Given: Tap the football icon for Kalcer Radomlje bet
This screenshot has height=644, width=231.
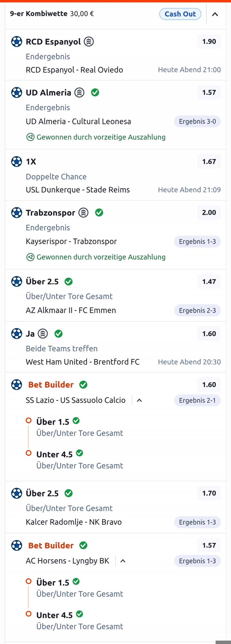Looking at the screenshot, I should (17, 493).
